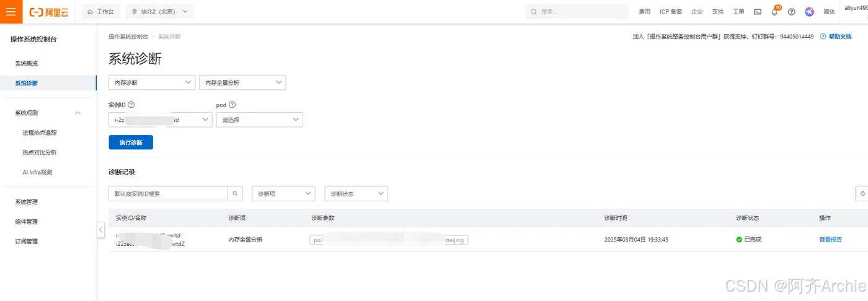Open the region selector 华北2（北京）
868x301 pixels.
[x=159, y=12]
